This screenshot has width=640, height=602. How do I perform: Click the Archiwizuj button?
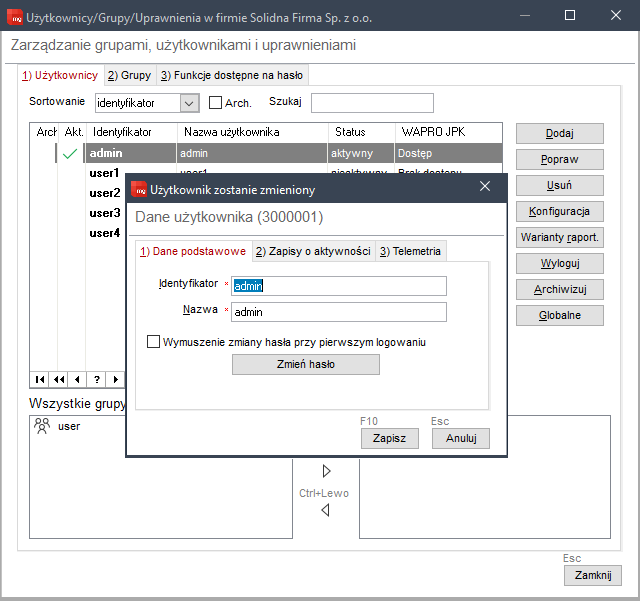coord(560,289)
